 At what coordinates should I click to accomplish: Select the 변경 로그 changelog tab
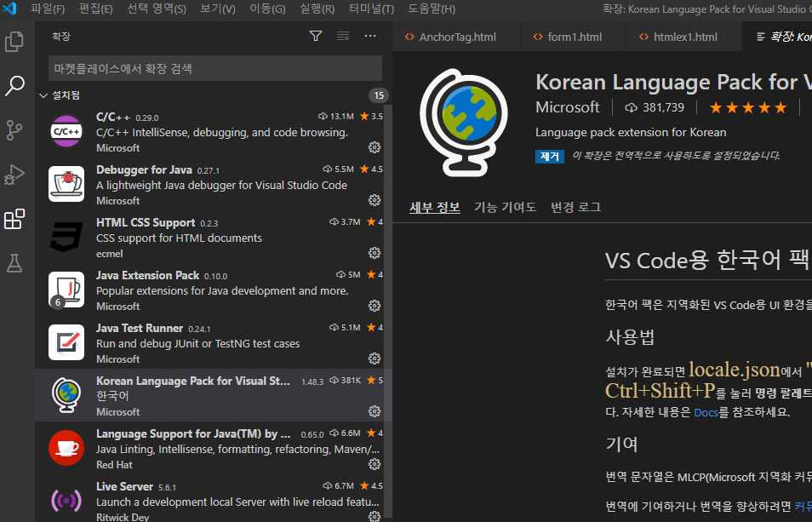pos(576,207)
